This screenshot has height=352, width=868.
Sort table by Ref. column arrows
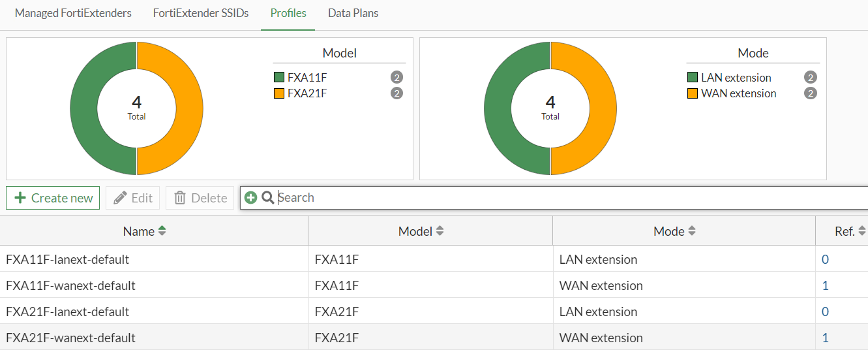tap(862, 231)
